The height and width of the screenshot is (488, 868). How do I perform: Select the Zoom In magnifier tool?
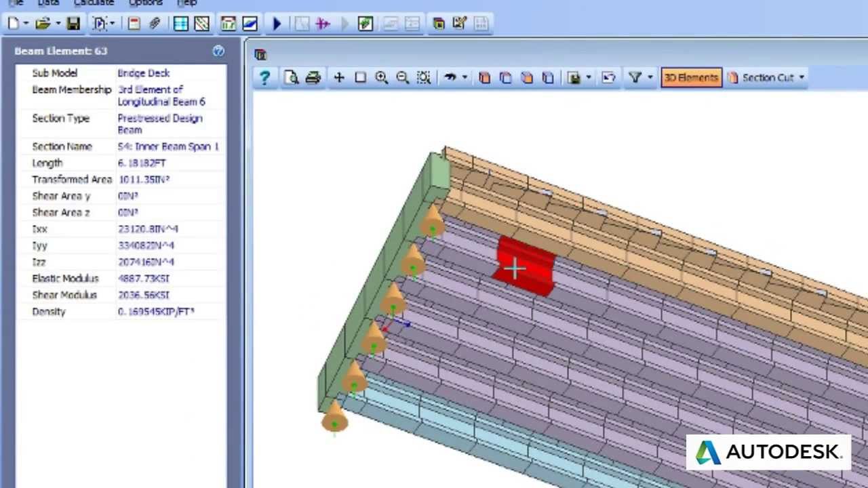point(381,78)
